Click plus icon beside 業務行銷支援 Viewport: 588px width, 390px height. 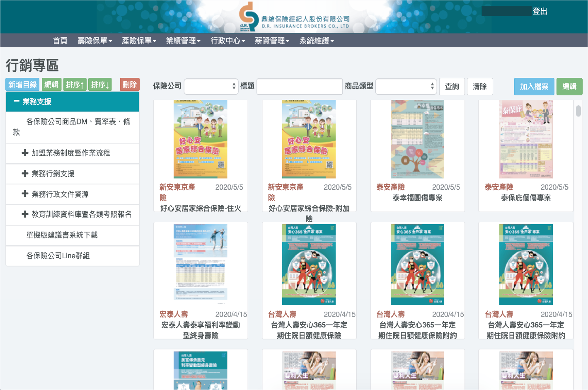(25, 174)
